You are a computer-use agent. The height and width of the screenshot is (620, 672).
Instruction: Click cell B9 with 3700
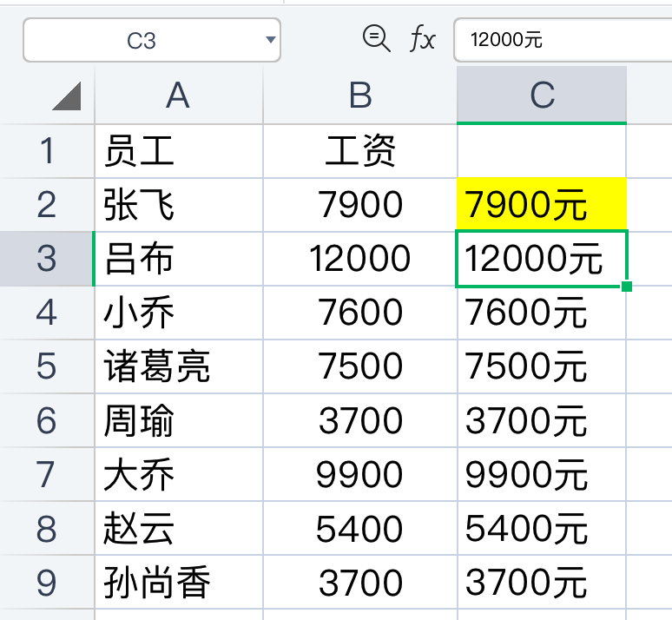tap(360, 583)
